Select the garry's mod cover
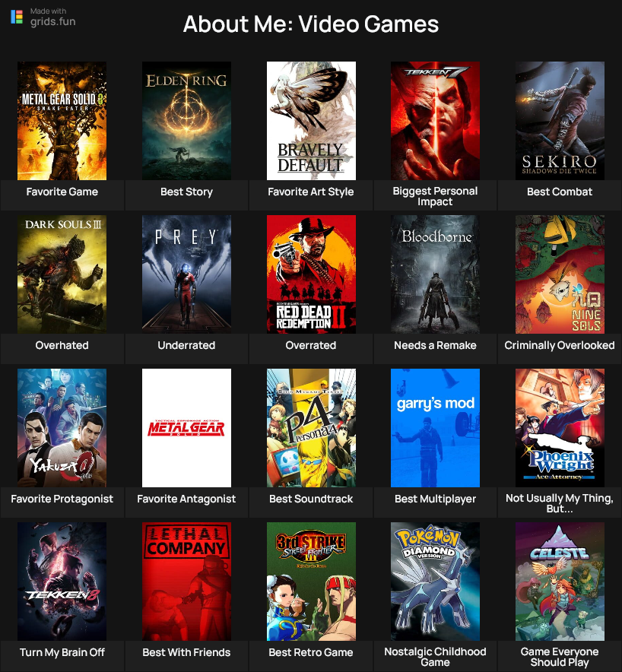This screenshot has width=622, height=672. [x=435, y=428]
